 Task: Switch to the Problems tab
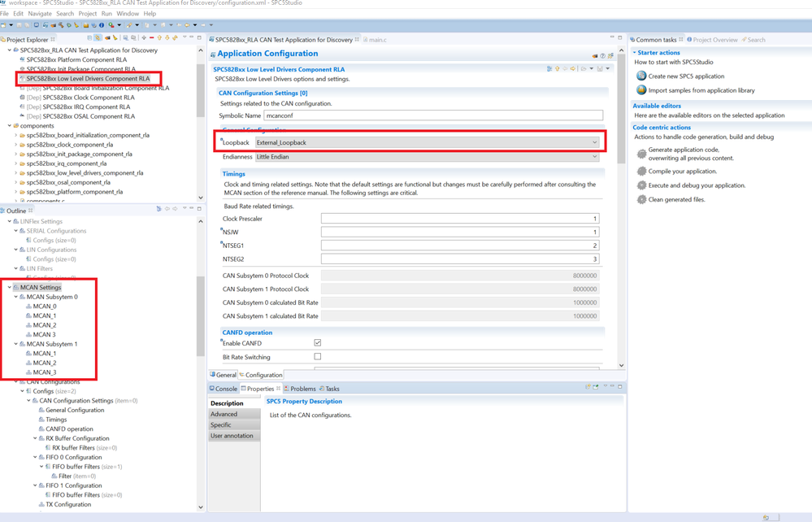click(300, 389)
